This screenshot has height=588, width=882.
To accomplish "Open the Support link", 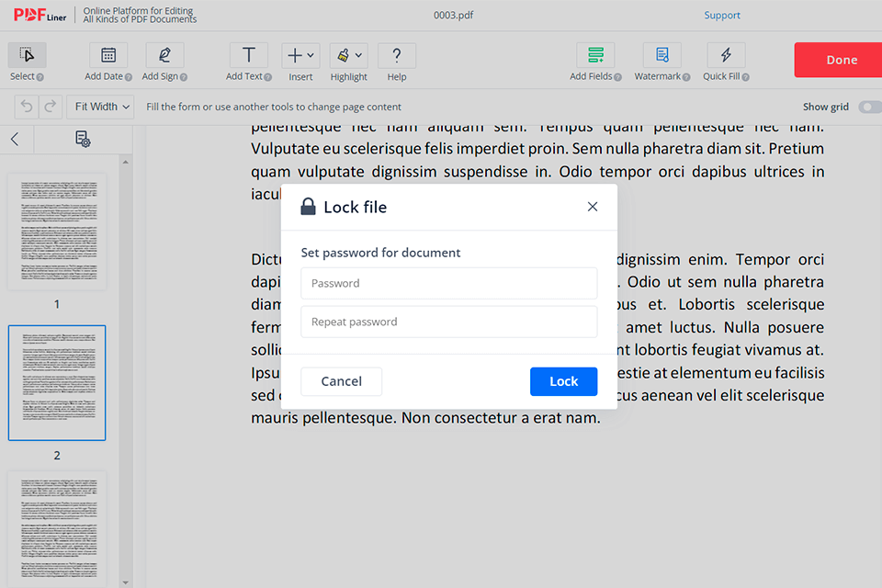I will click(x=722, y=16).
